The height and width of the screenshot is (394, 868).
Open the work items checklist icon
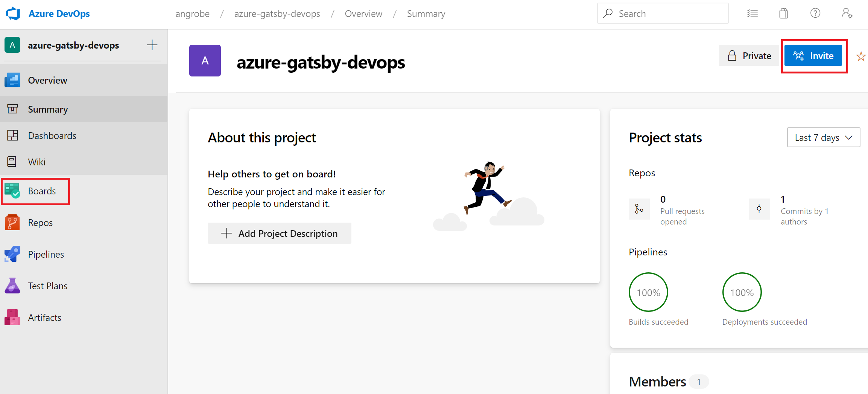coord(752,13)
